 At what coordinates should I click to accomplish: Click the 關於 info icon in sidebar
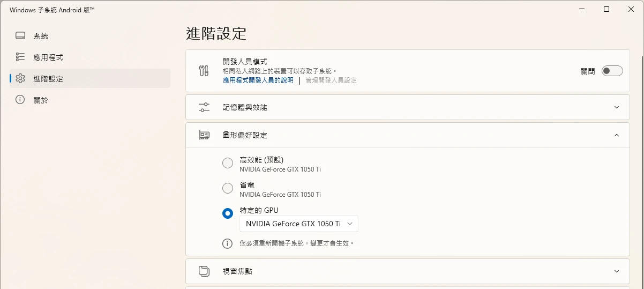20,100
